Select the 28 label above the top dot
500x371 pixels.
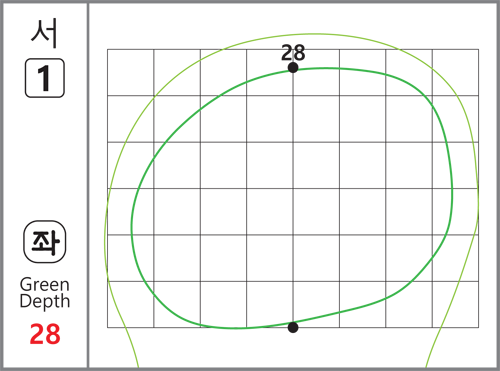293,53
